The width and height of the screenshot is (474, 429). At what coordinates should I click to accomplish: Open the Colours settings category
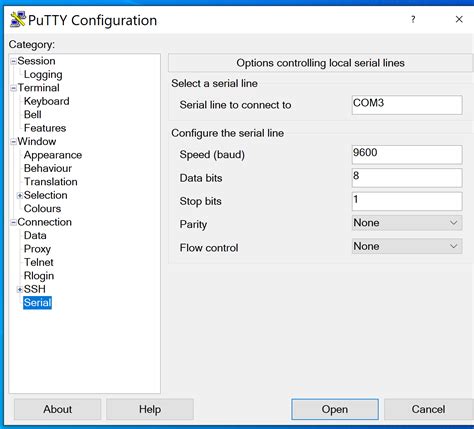(x=42, y=209)
